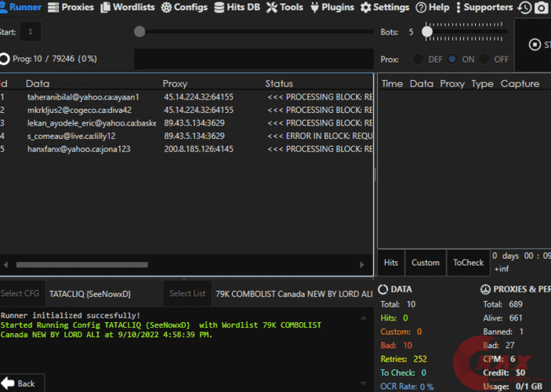The width and height of the screenshot is (551, 392).
Task: Set proxy mode to ON
Action: [x=452, y=60]
